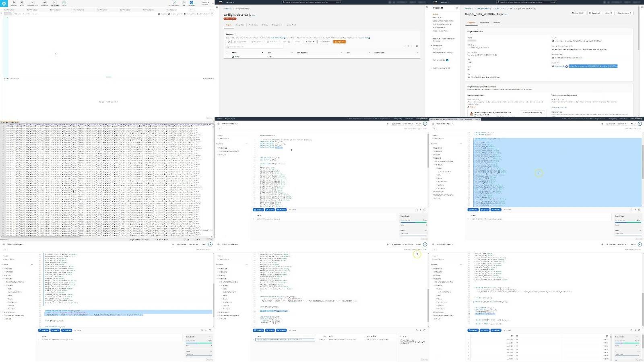The width and height of the screenshot is (644, 362).
Task: Open the Warehouses icon in Snowflake's top navigation
Action: point(45,4)
